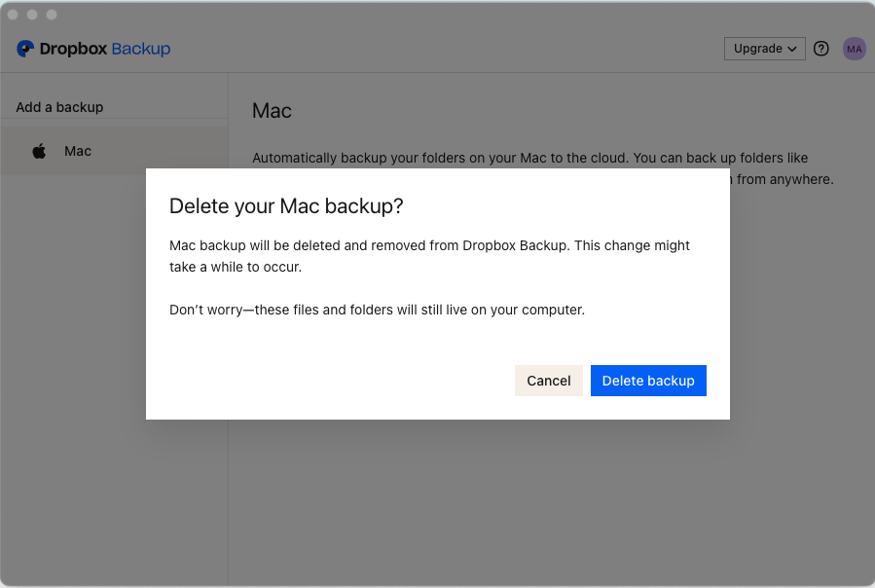Click the chevron arrow on Upgrade
The image size is (875, 588).
click(792, 49)
